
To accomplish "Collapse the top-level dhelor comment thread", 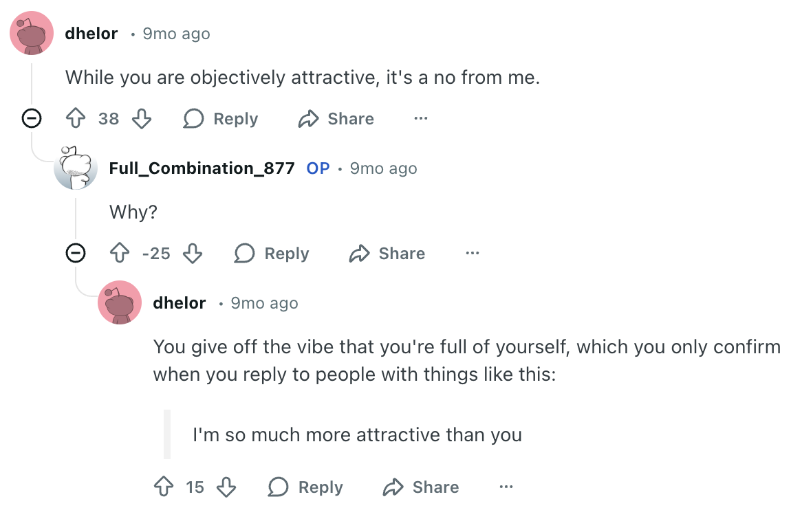I will 31,119.
